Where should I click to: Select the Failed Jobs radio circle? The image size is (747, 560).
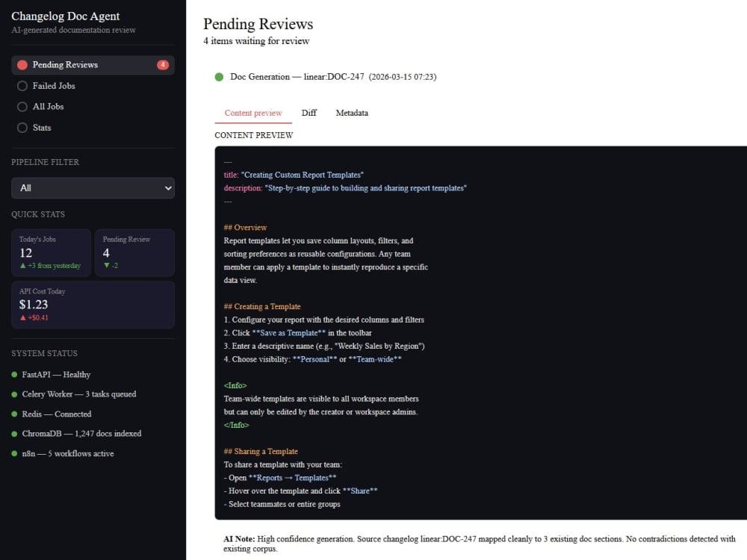[x=22, y=86]
